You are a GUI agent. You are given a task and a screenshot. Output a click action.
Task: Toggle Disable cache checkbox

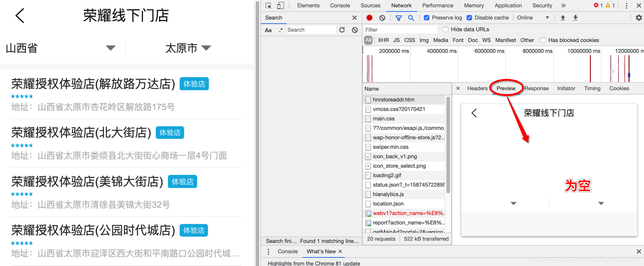[x=469, y=18]
